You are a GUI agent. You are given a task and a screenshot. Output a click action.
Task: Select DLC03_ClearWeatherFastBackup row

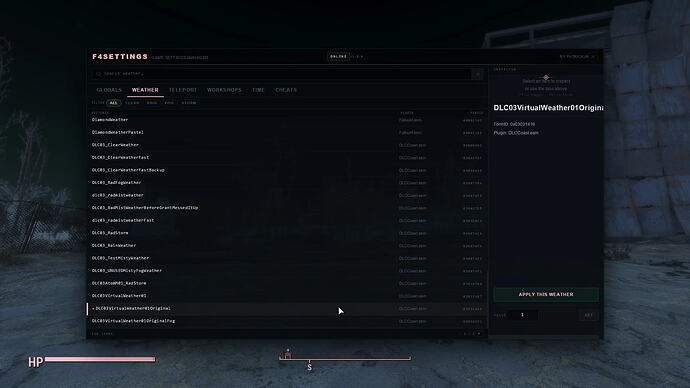tap(287, 170)
